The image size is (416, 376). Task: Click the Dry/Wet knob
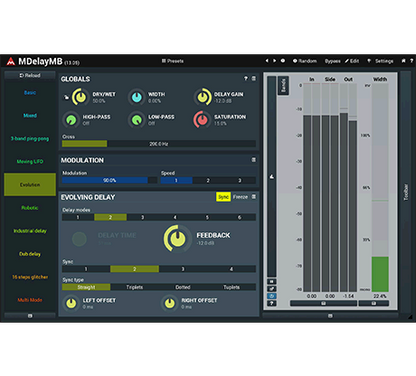coord(80,97)
